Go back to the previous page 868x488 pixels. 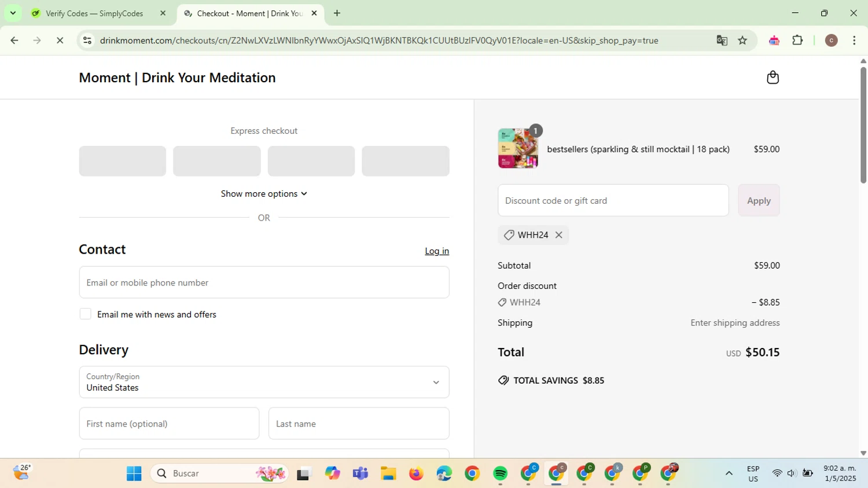click(14, 41)
